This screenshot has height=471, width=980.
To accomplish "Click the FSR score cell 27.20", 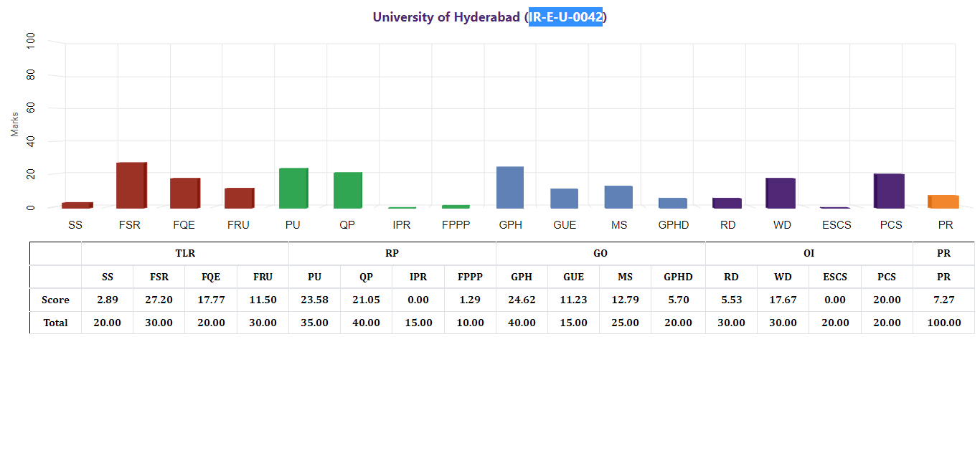I will tap(159, 300).
